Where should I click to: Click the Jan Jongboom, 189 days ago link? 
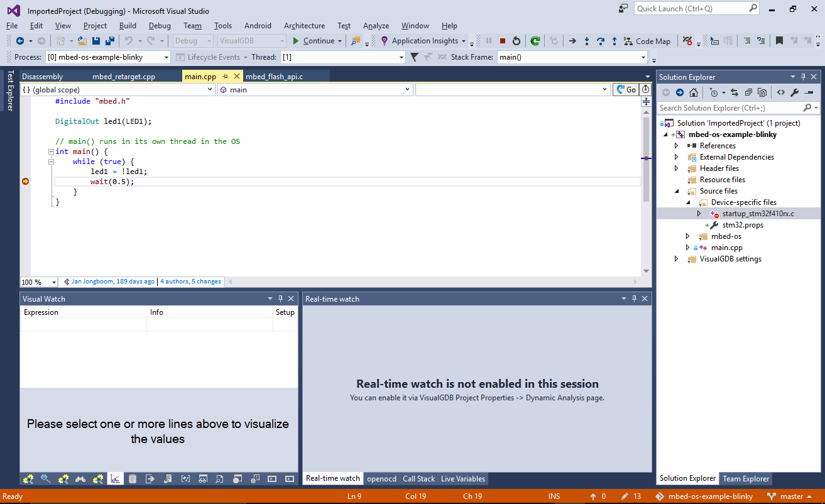pyautogui.click(x=113, y=282)
